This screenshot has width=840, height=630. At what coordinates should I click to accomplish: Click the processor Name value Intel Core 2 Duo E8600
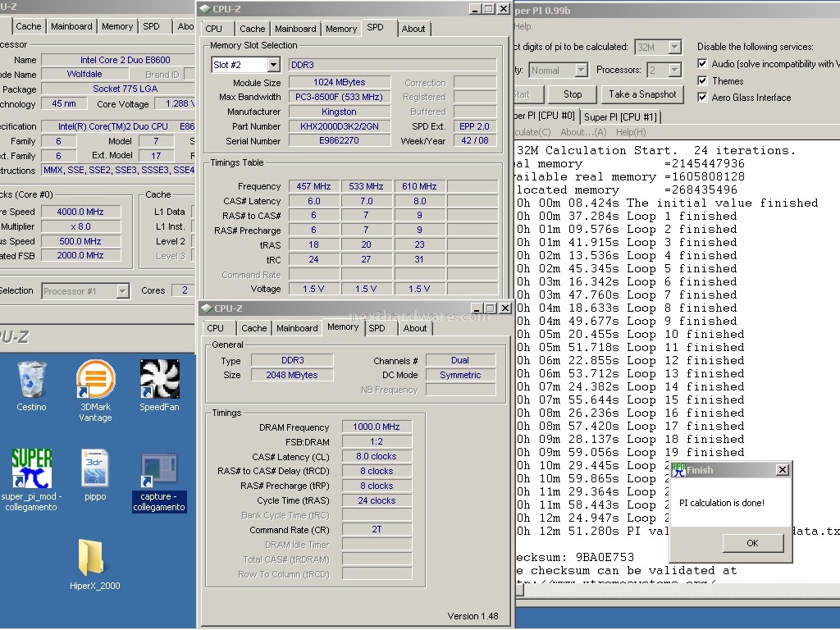118,60
